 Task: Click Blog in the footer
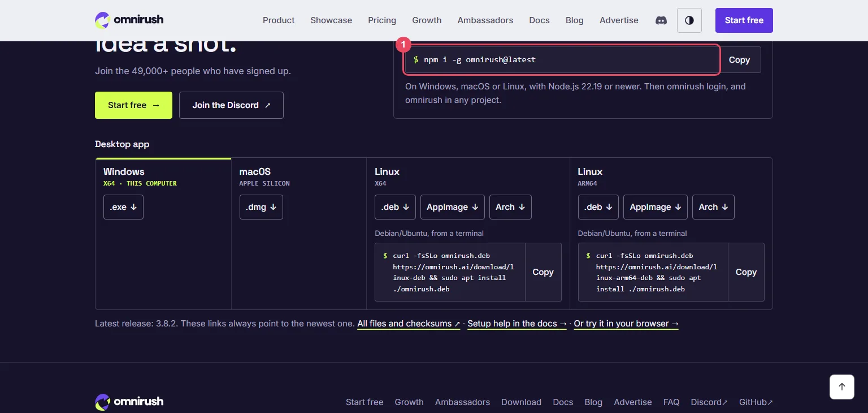[x=593, y=402]
